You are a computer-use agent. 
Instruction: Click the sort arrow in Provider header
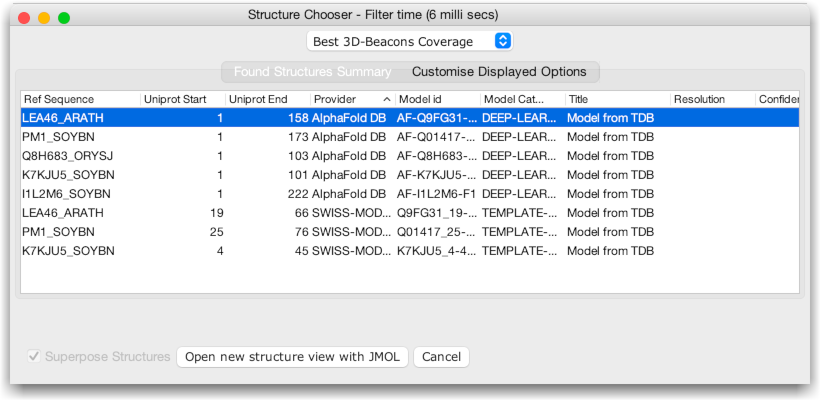387,100
